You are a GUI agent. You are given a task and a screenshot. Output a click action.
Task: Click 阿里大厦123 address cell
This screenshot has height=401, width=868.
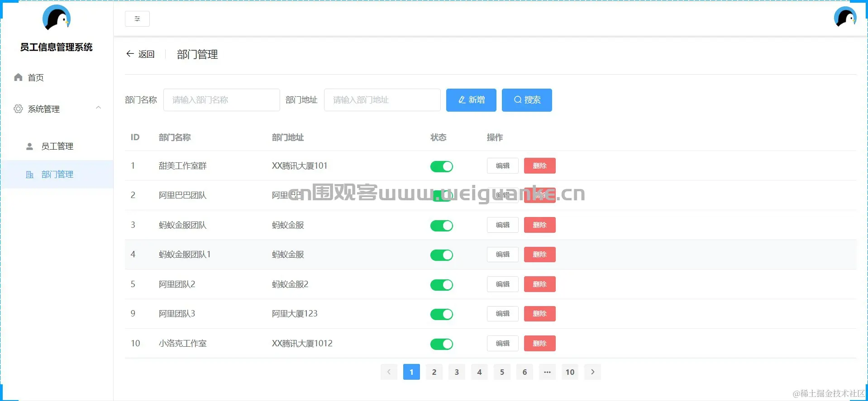(x=295, y=314)
